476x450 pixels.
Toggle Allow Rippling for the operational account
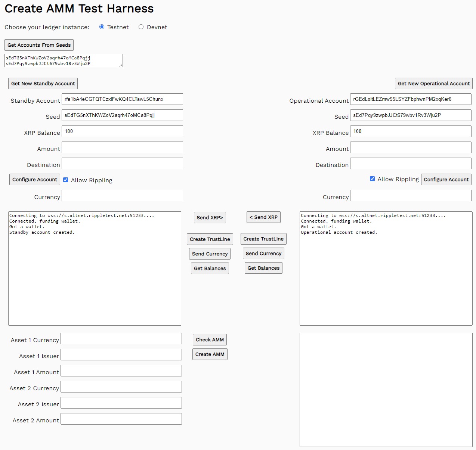coord(372,179)
